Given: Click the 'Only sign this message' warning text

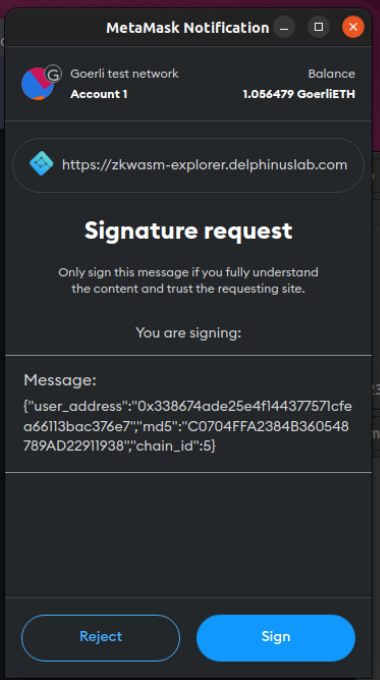Looking at the screenshot, I should 188,281.
